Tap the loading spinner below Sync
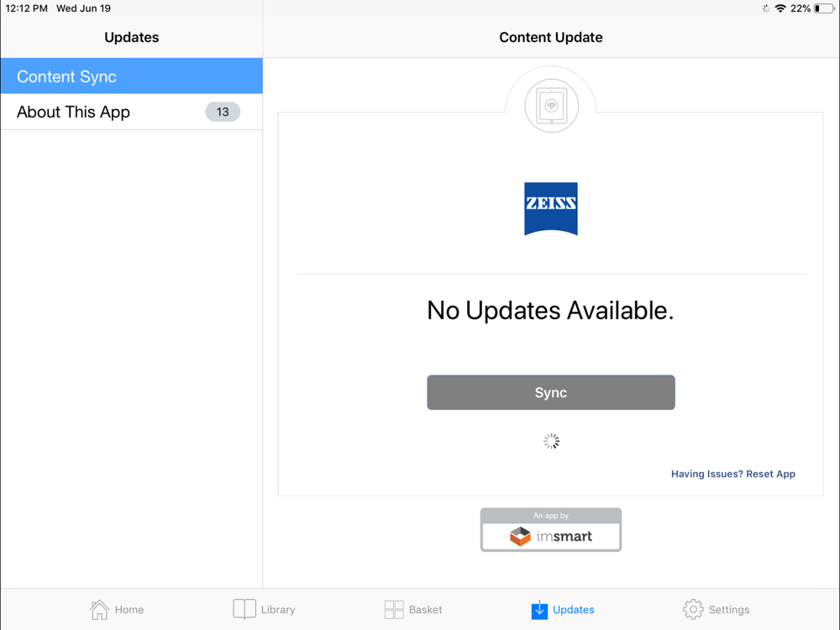 click(551, 442)
